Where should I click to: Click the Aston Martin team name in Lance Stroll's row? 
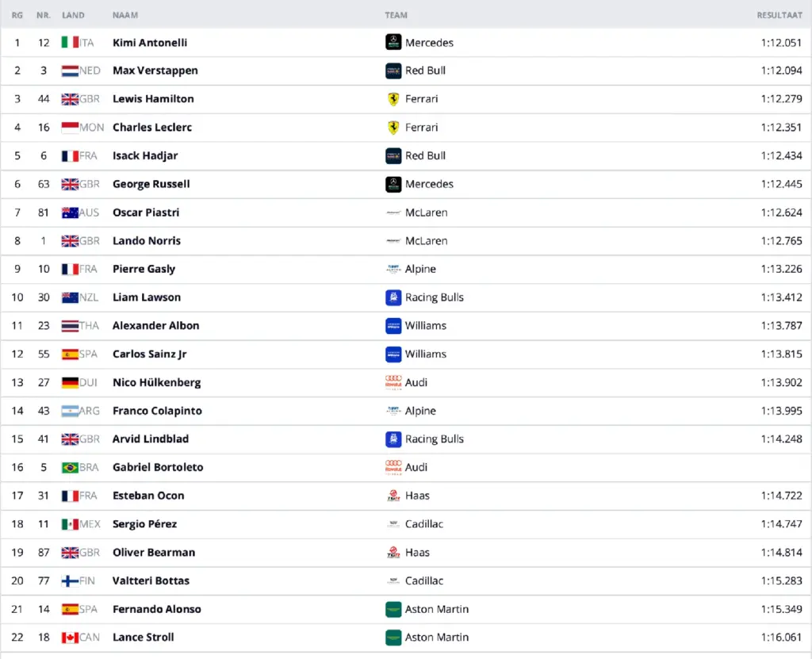437,638
